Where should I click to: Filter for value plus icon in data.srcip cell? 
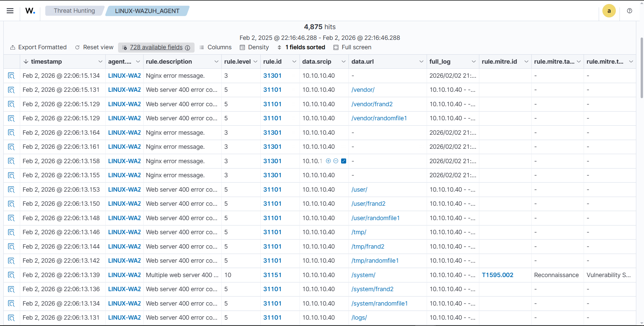coord(328,161)
